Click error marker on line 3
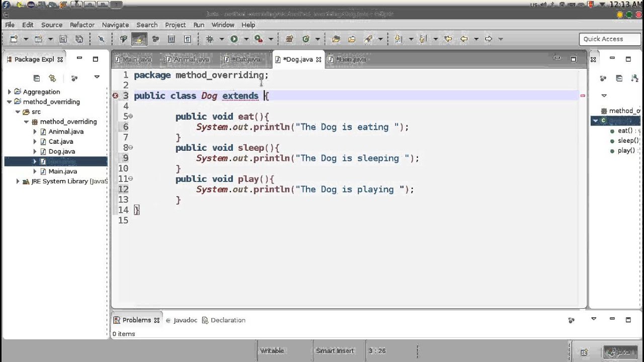 (115, 96)
